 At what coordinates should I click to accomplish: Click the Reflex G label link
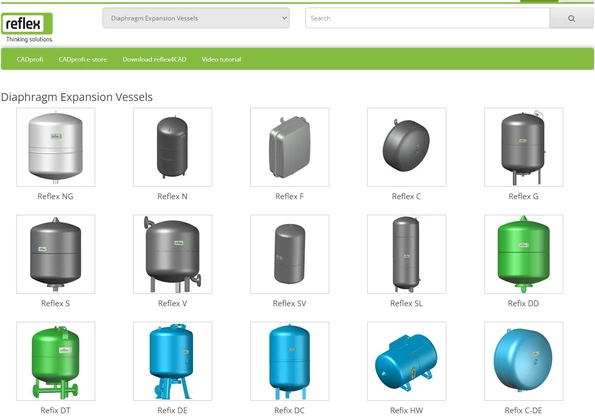523,196
